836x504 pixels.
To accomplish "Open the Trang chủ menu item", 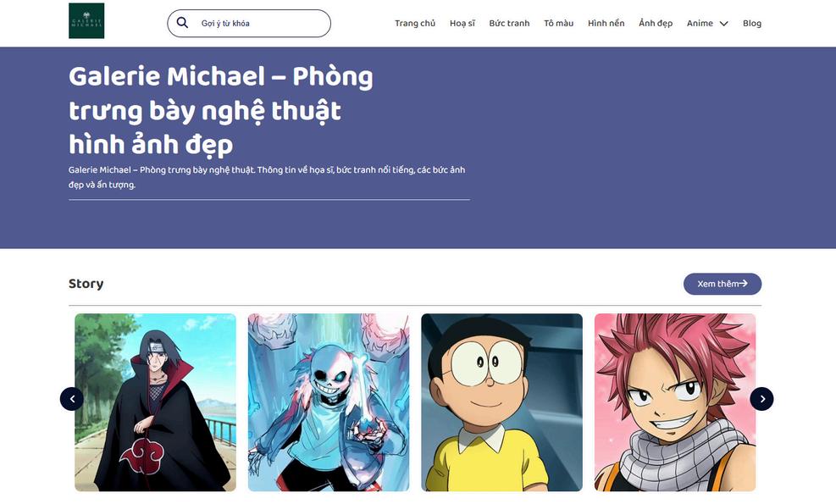I will [x=415, y=24].
